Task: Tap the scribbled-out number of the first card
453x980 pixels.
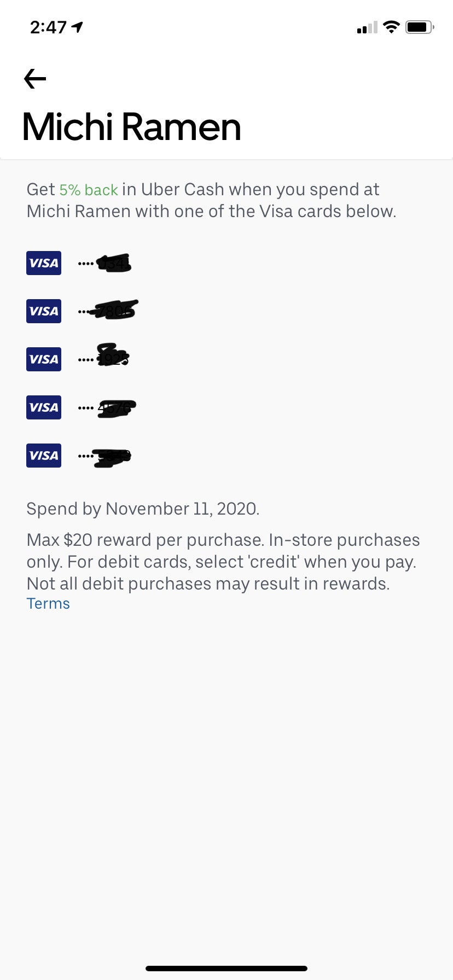Action: click(113, 264)
